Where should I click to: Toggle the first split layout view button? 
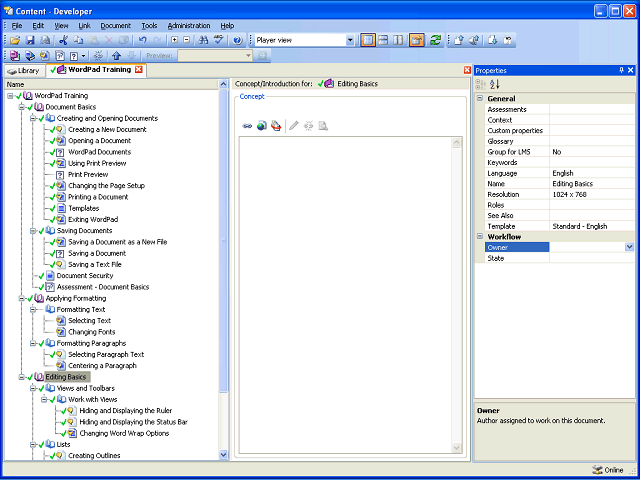coord(368,40)
